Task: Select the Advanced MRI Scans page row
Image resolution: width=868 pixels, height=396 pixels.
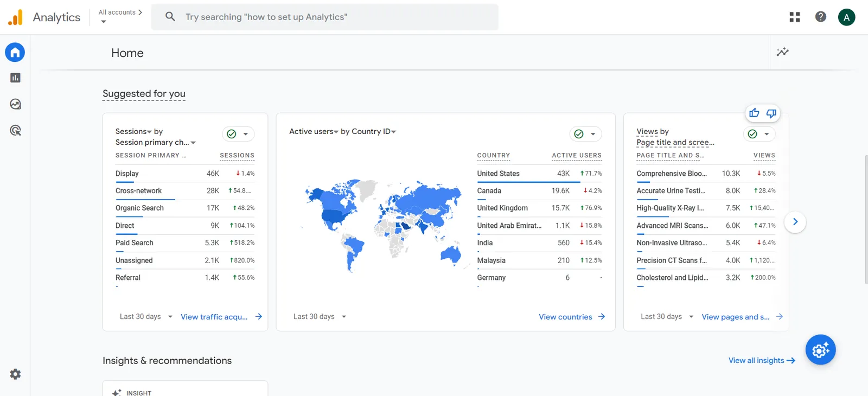Action: [706, 226]
